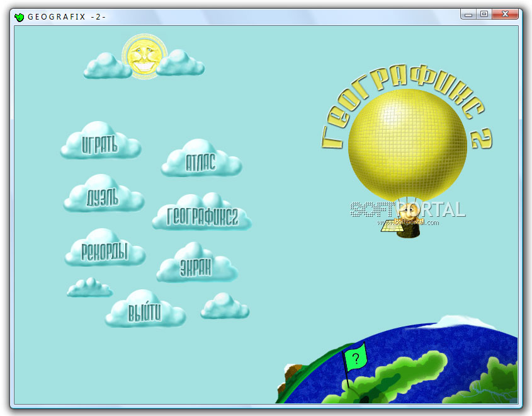This screenshot has height=416, width=532.
Task: Click the smiling sun face icon
Action: 145,56
